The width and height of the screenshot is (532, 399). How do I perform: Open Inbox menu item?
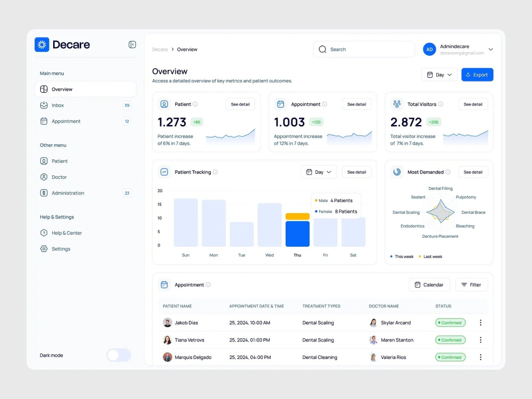85,105
